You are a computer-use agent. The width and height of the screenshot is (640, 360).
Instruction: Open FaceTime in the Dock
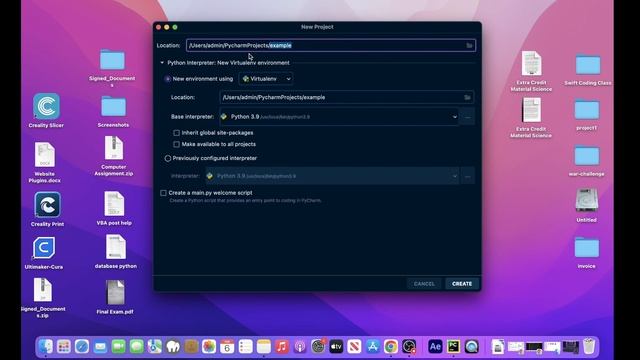point(118,347)
